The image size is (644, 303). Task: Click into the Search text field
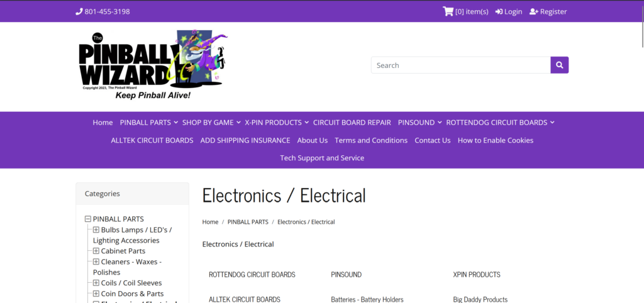pos(460,65)
